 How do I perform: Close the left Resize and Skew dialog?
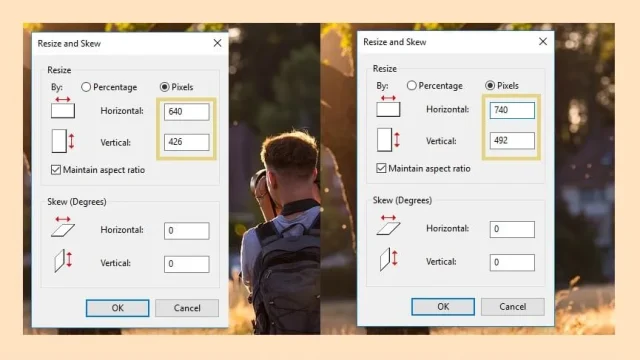point(217,43)
